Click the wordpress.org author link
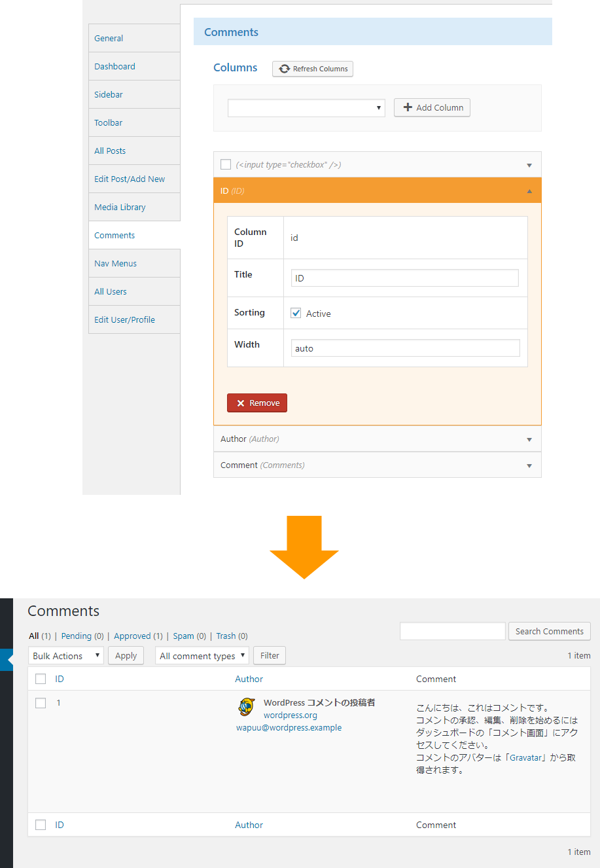Viewport: 600px width, 868px height. coord(291,715)
